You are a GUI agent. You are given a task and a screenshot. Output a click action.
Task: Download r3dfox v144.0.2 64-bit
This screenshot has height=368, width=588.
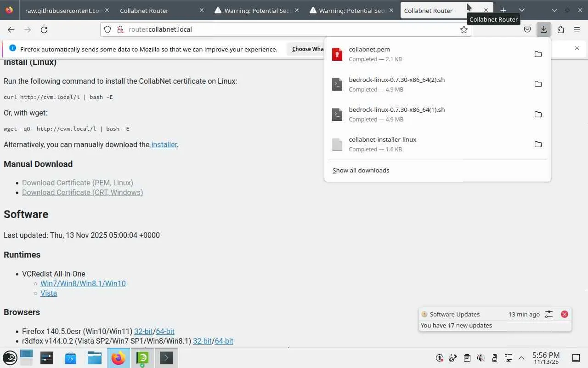tap(224, 341)
